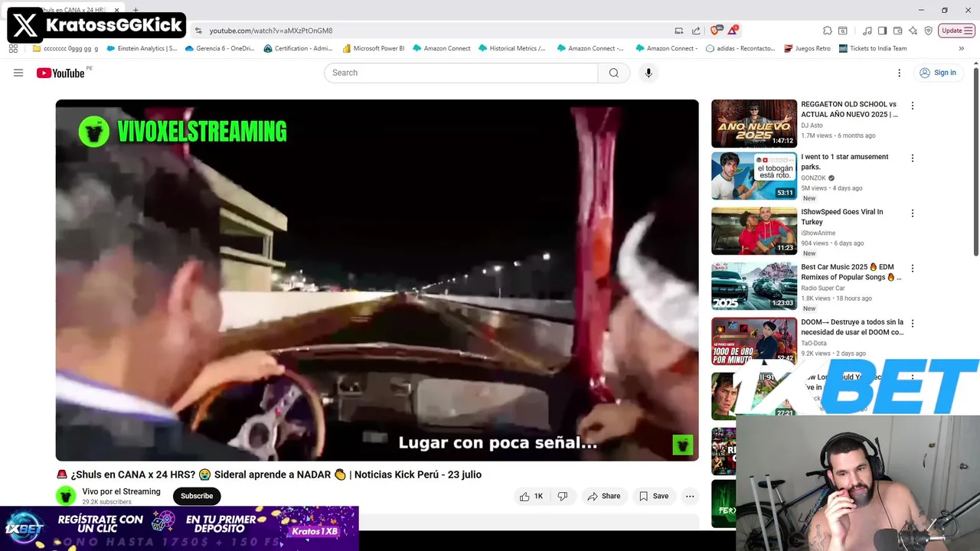Open Historical Metrics bookmark
The height and width of the screenshot is (551, 980).
pyautogui.click(x=511, y=48)
